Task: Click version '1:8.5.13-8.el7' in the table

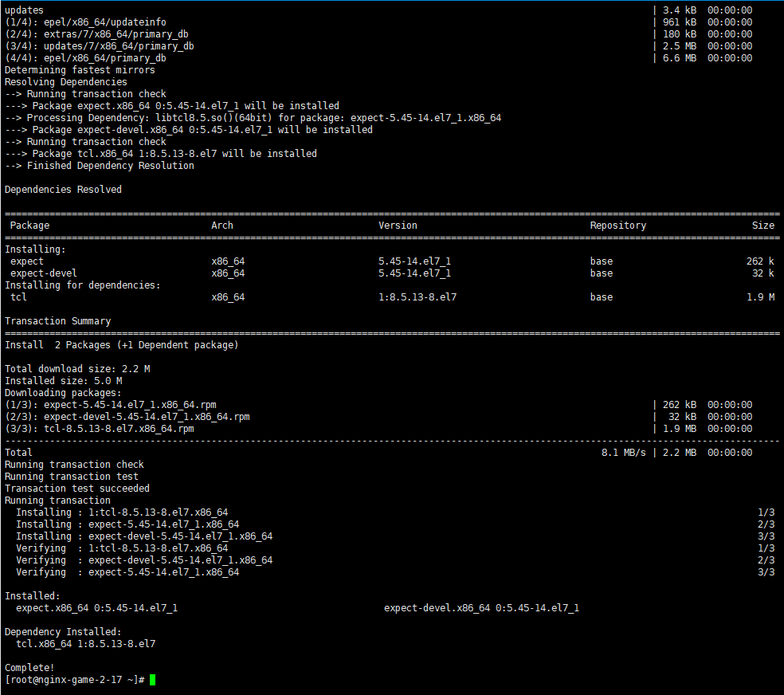Action: pos(417,297)
